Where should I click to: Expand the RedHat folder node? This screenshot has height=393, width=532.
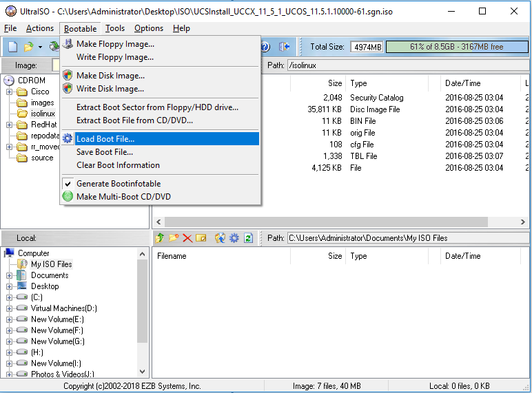(9, 125)
